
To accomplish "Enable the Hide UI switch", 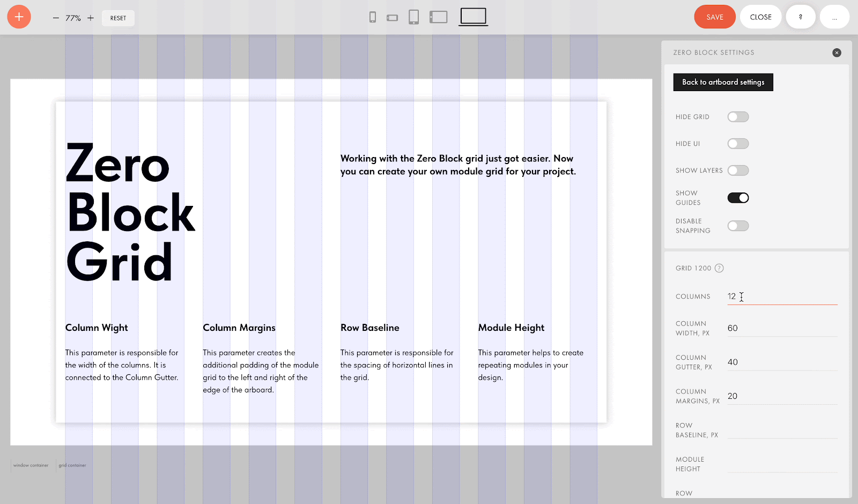I will (738, 144).
